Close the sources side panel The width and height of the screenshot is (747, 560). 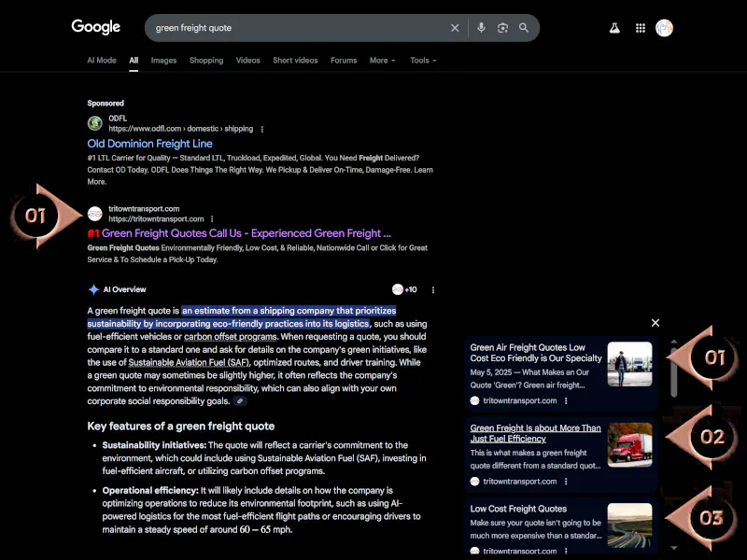pos(655,323)
